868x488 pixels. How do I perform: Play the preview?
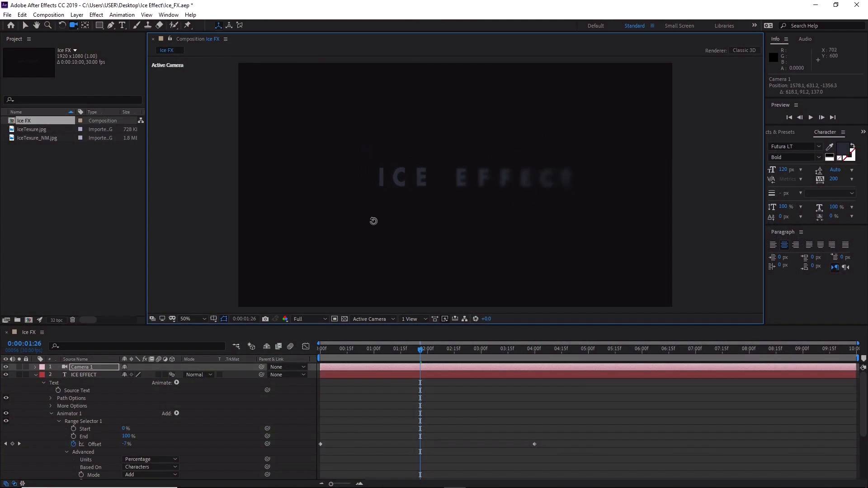(810, 117)
